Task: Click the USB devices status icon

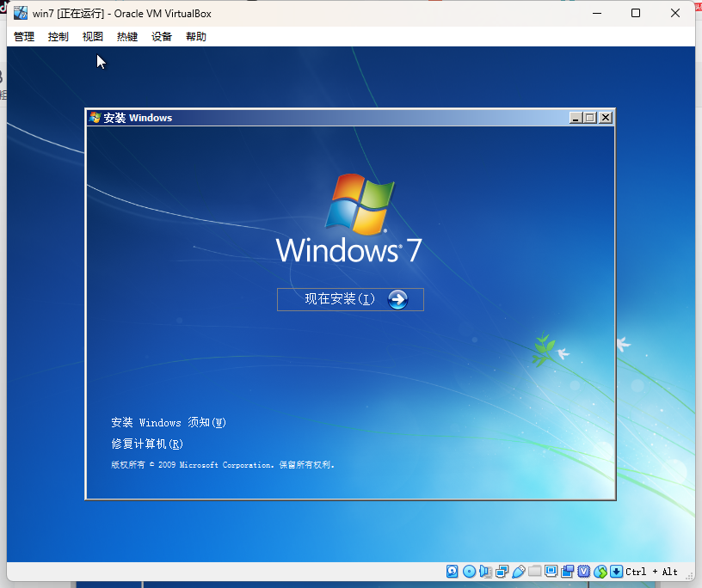Action: [519, 572]
